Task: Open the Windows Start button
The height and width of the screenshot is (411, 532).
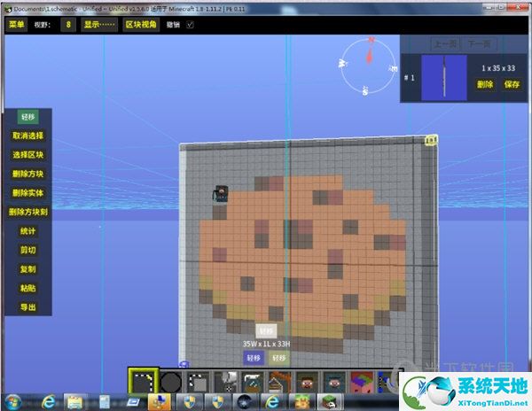Action: 13,402
